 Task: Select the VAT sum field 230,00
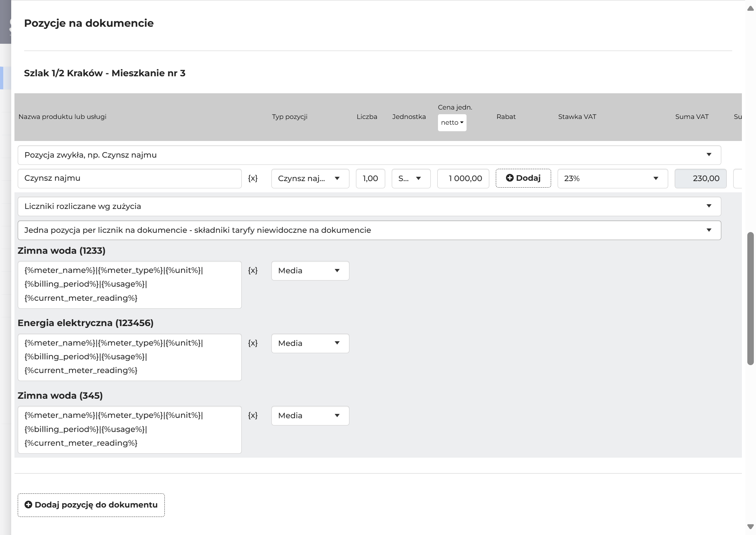coord(700,178)
